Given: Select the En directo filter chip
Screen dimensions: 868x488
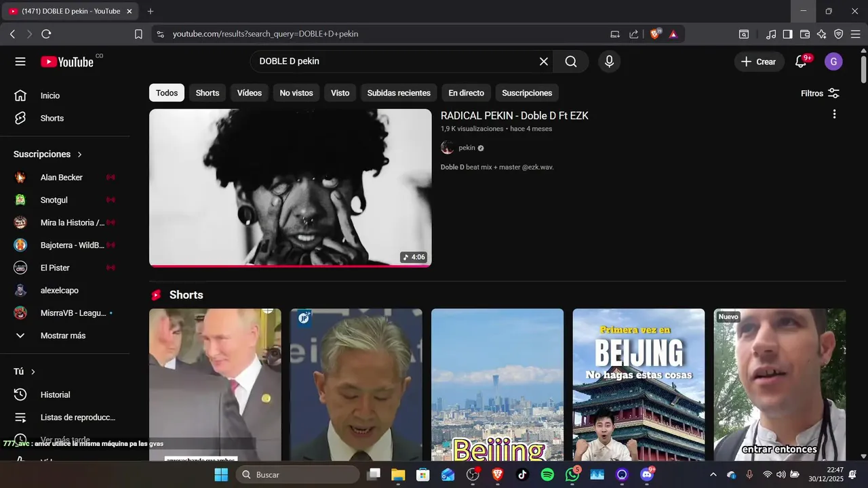Looking at the screenshot, I should [x=467, y=93].
